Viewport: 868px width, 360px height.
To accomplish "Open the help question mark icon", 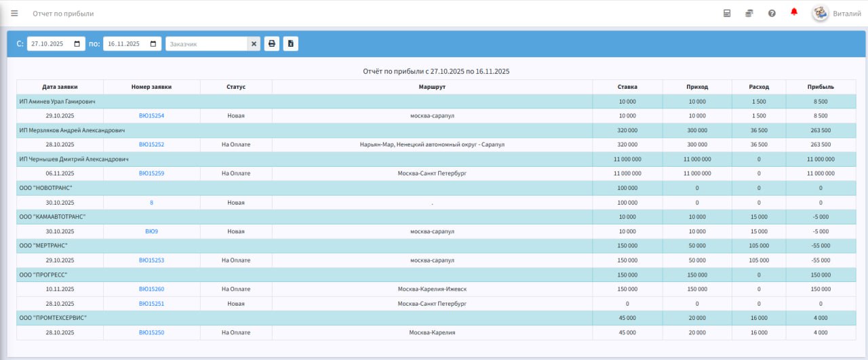I will pos(772,13).
